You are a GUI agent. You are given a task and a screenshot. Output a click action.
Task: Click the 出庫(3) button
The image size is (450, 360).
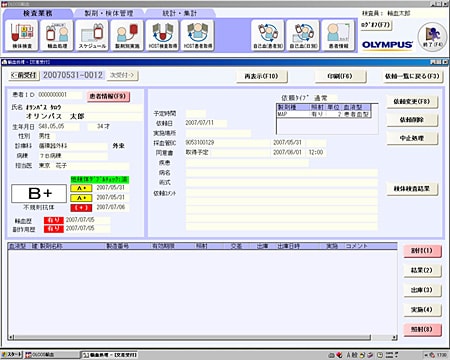pos(422,290)
